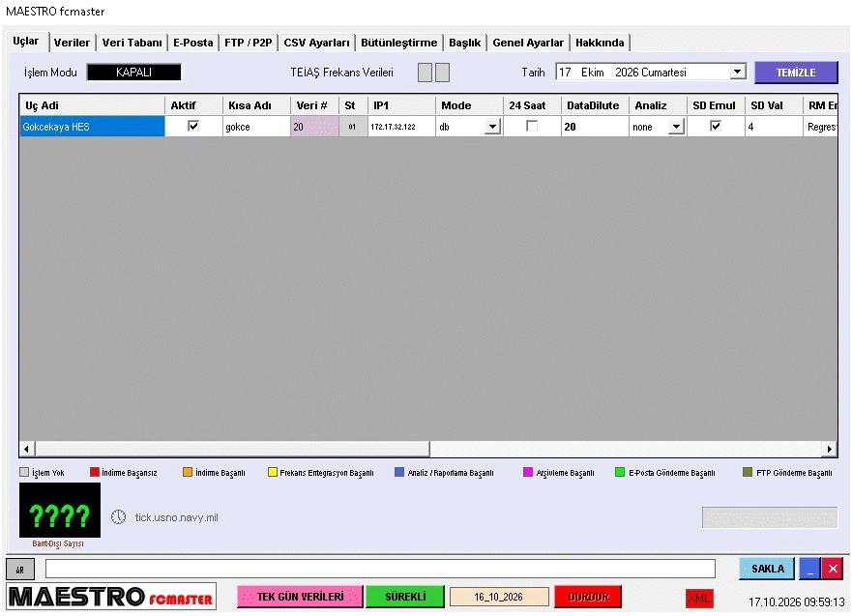
Task: Open the Tarih date picker dropdown
Action: 737,72
